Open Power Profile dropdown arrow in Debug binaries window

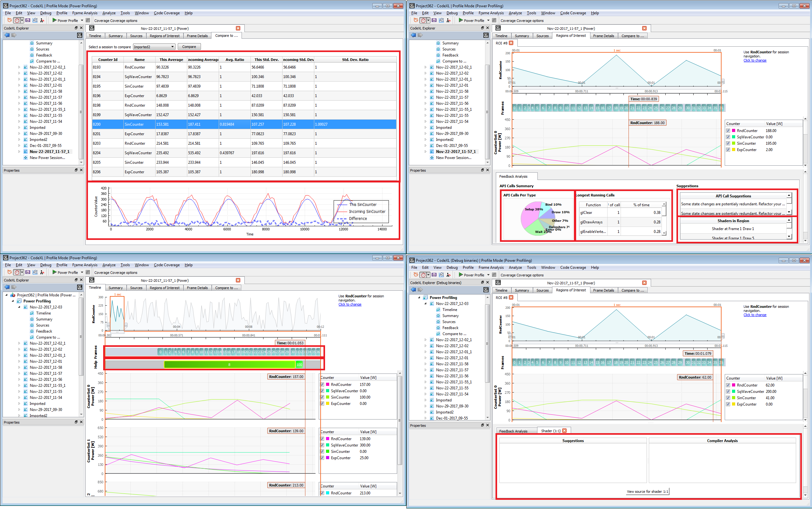(x=488, y=275)
